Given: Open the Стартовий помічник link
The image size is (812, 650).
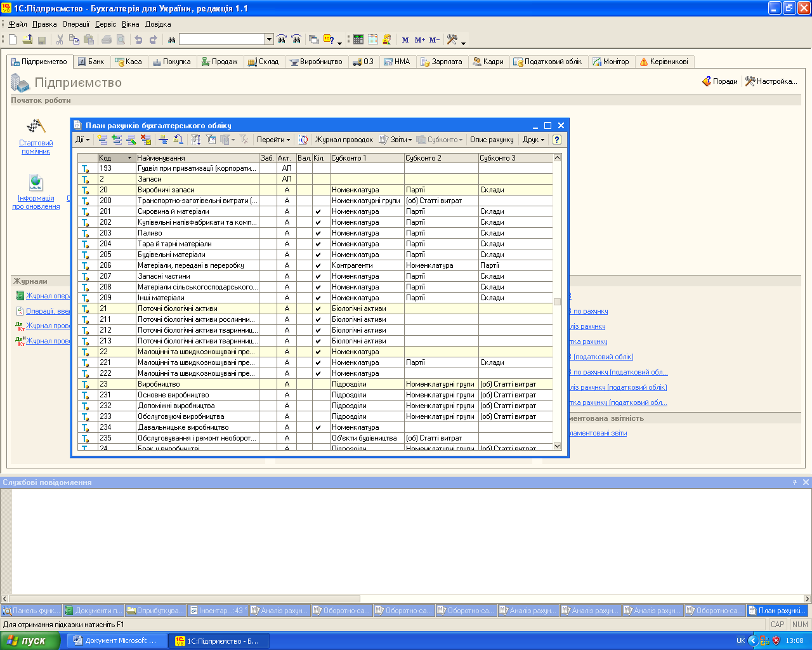Looking at the screenshot, I should point(36,147).
